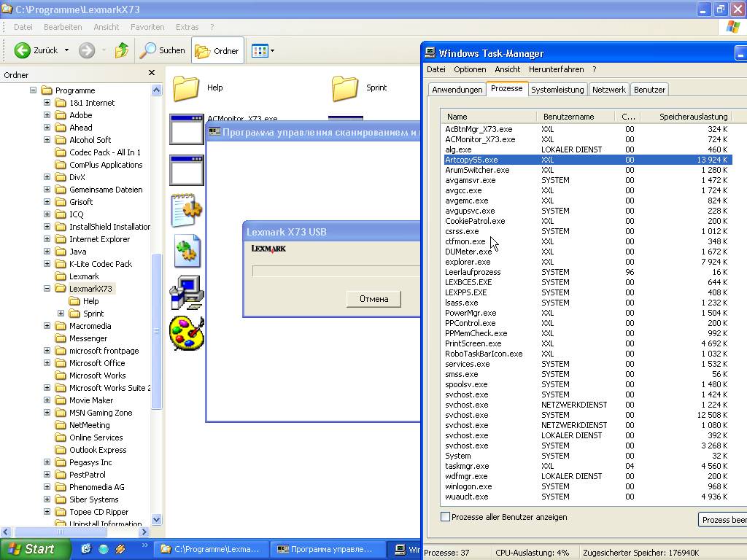Viewport: 747px width, 560px height.
Task: Expand the PestPatrol folder node
Action: click(x=47, y=474)
